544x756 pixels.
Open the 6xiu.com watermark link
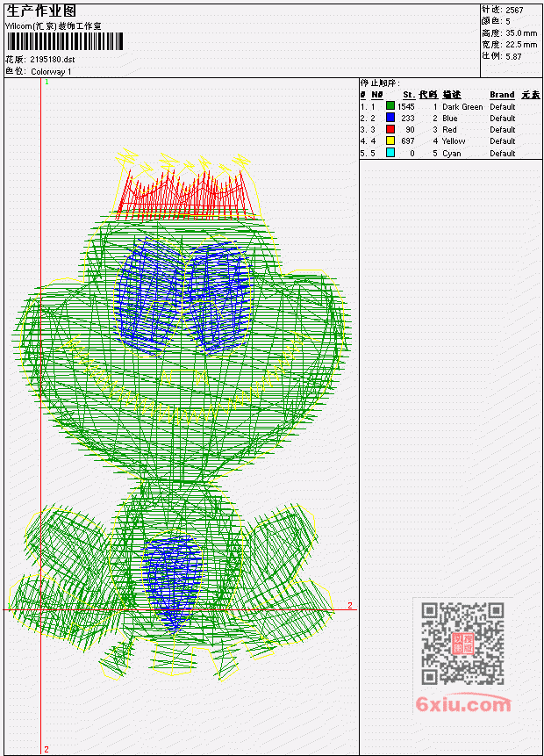pos(463,704)
